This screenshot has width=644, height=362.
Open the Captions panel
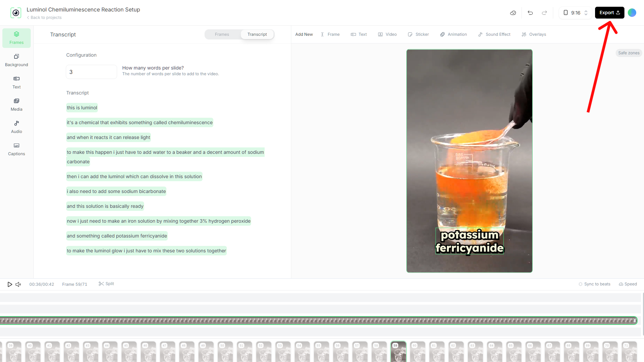(x=17, y=149)
